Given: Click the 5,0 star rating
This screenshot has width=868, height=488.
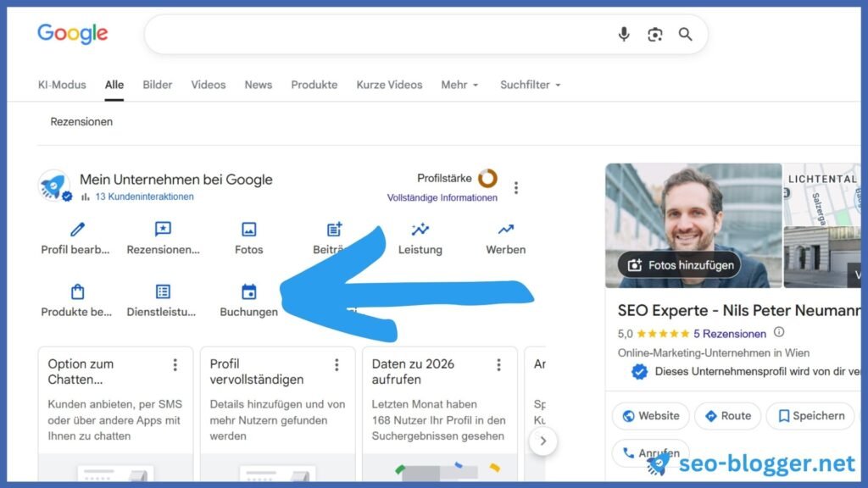Looking at the screenshot, I should 654,334.
